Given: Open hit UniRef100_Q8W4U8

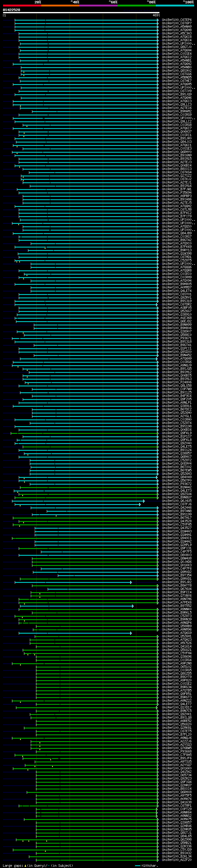Looking at the screenshot, I should coord(177,558).
